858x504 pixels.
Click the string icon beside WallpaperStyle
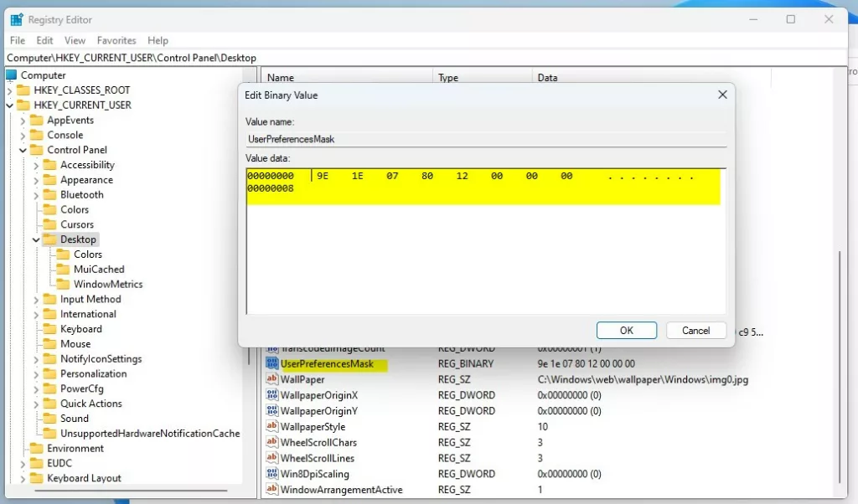pos(272,426)
